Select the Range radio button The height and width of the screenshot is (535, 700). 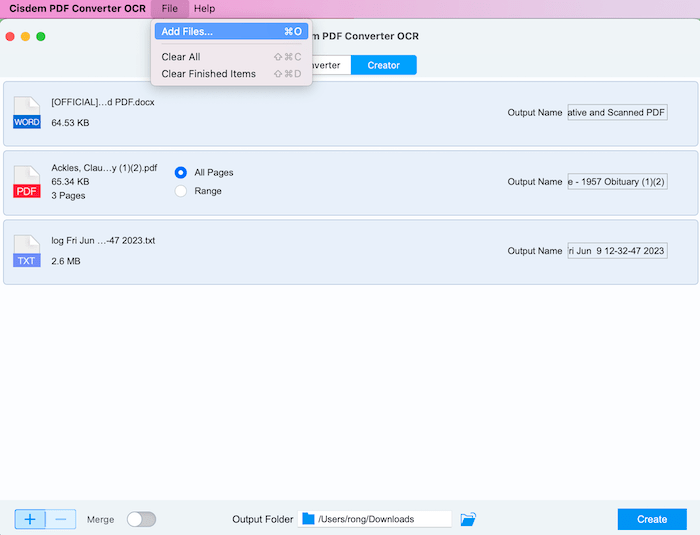181,191
